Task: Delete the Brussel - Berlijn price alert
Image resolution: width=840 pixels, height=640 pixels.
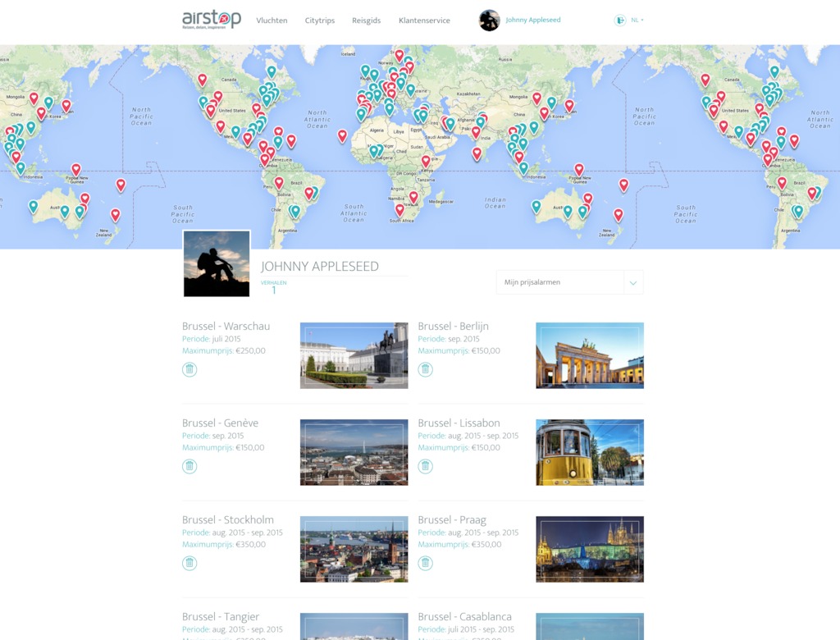Action: [x=426, y=369]
